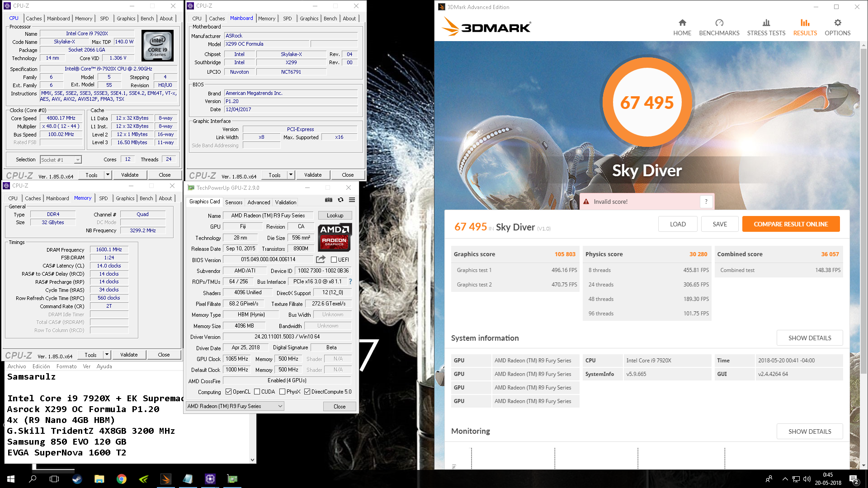Open the Action Center notifications
This screenshot has height=488, width=868.
click(x=854, y=479)
